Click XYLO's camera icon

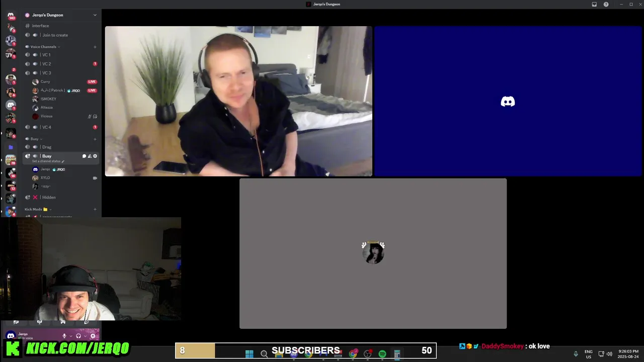coord(95,178)
